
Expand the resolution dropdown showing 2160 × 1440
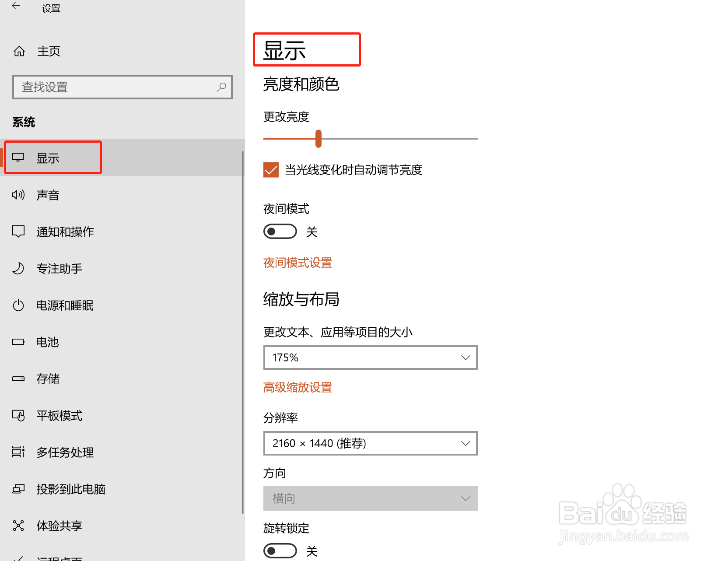tap(370, 443)
